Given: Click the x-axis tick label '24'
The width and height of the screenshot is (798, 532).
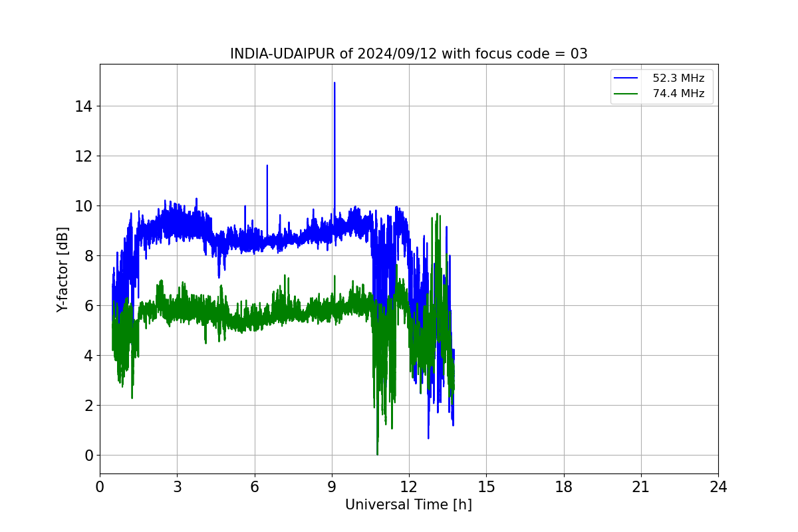Looking at the screenshot, I should (x=718, y=487).
